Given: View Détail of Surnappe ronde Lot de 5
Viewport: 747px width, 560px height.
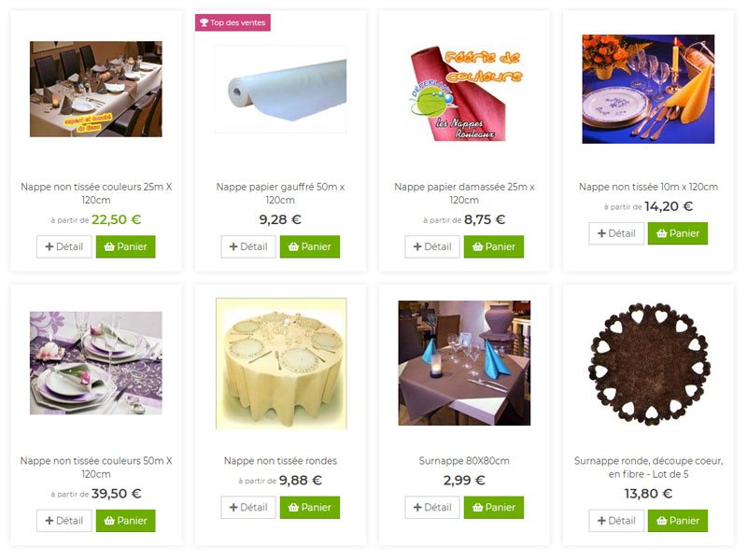Looking at the screenshot, I should coord(616,521).
